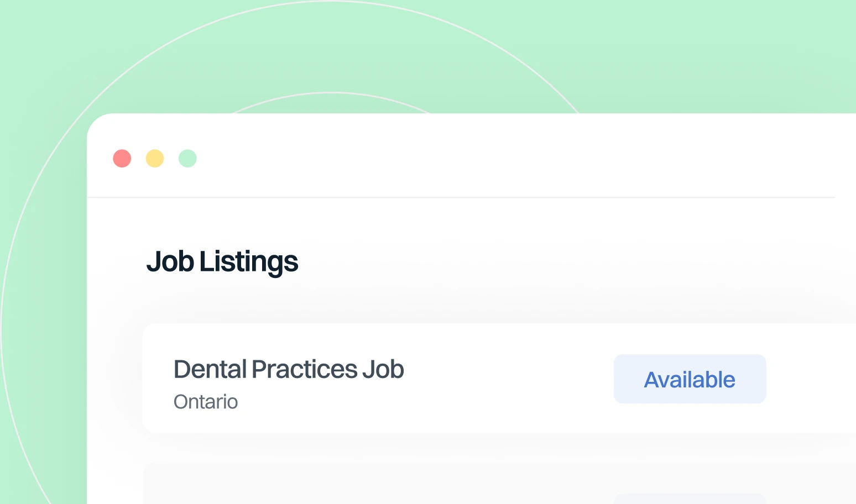Select the Ontario location text

(206, 402)
